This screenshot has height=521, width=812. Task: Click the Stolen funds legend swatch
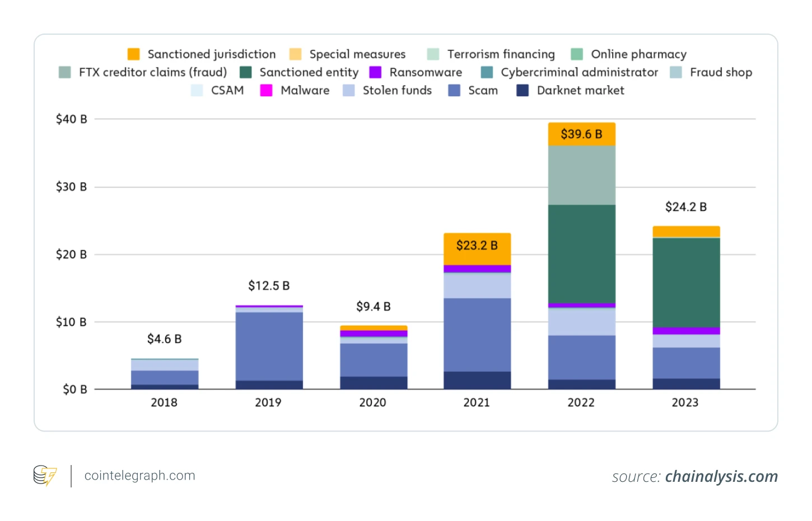point(348,90)
